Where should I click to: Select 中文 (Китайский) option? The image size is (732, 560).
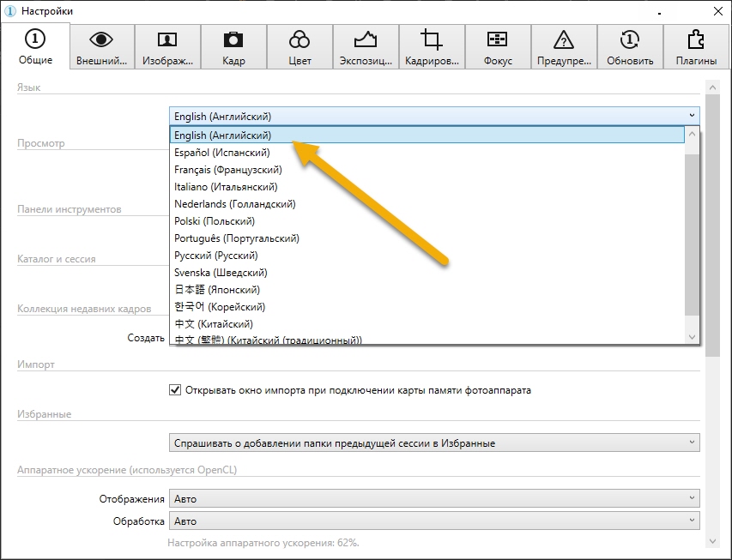(426, 324)
